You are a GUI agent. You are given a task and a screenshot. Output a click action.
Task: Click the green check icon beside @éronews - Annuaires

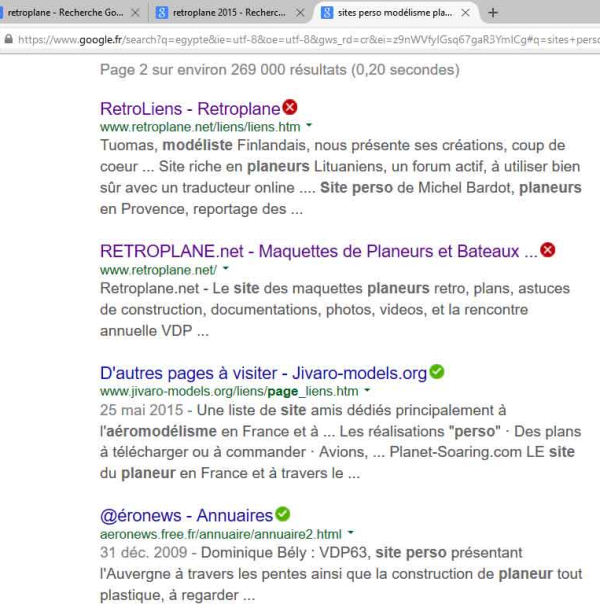tap(282, 514)
